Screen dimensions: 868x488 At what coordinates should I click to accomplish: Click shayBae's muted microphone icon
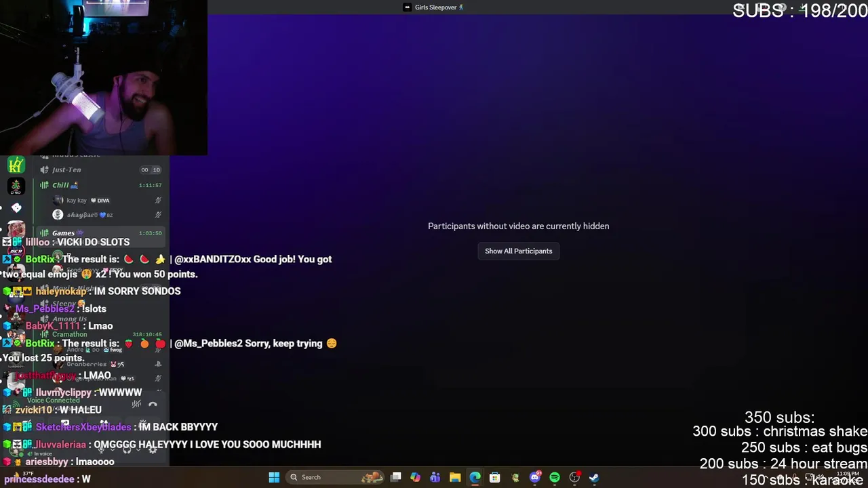point(158,215)
